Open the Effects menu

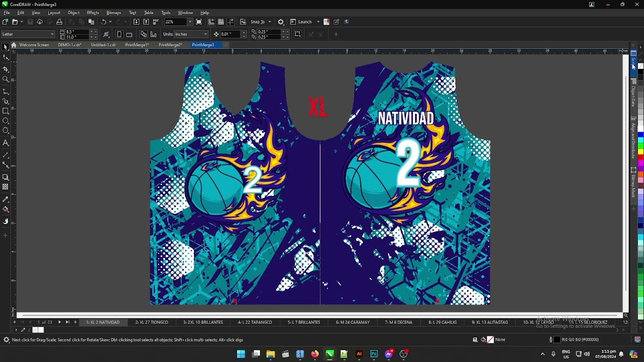click(x=93, y=13)
